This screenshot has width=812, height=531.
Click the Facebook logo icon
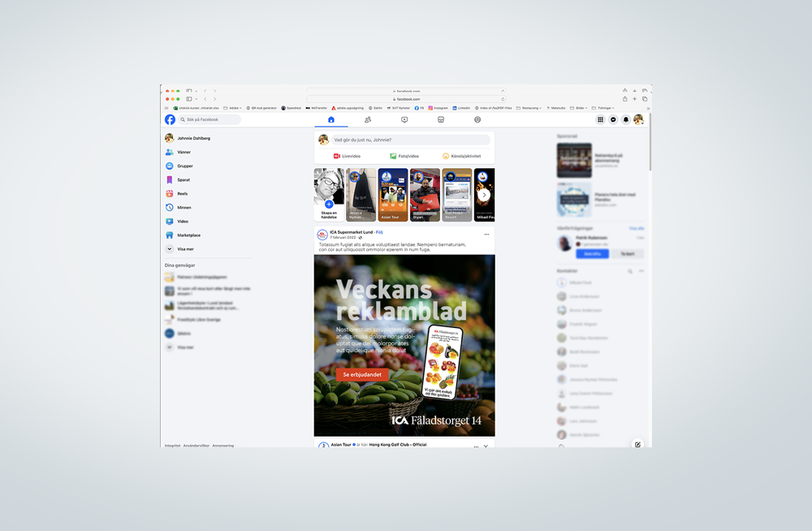170,119
